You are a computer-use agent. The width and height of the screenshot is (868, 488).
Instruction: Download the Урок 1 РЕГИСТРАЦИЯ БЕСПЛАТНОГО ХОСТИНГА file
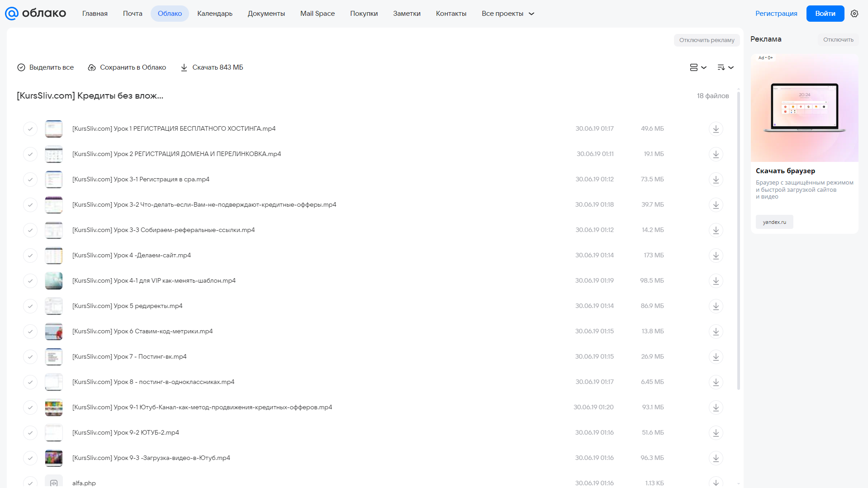tap(716, 129)
